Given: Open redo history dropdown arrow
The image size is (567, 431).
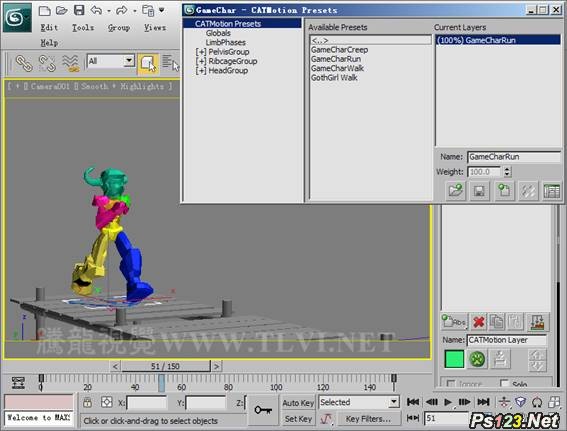Looking at the screenshot, I should coord(135,11).
